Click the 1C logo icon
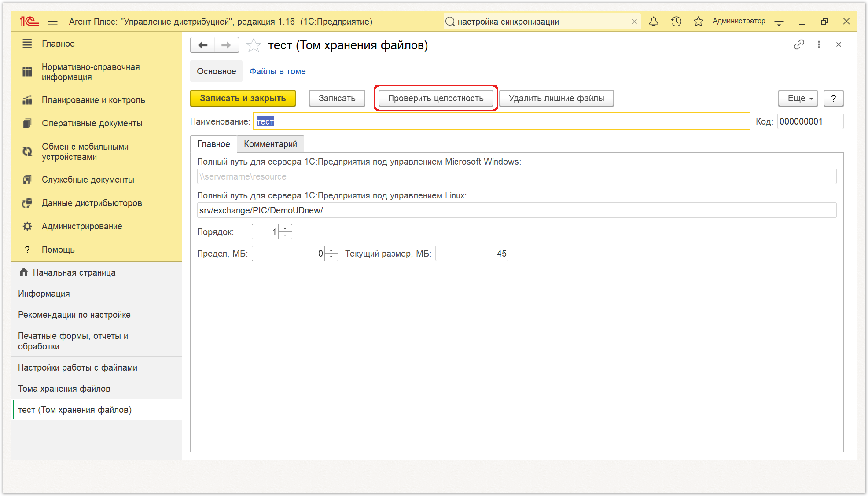Screen dimensions: 868x496 pos(29,21)
